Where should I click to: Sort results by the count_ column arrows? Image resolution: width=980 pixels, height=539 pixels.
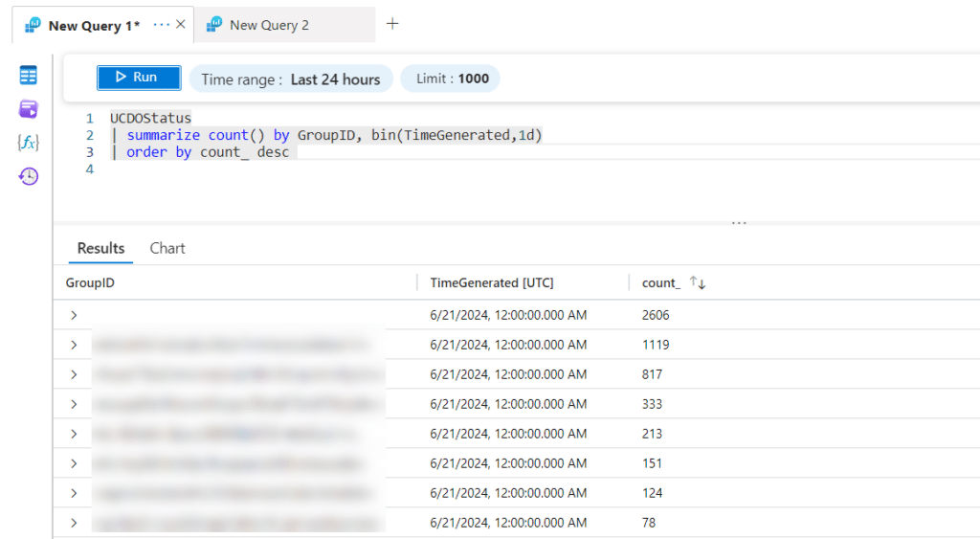click(698, 282)
